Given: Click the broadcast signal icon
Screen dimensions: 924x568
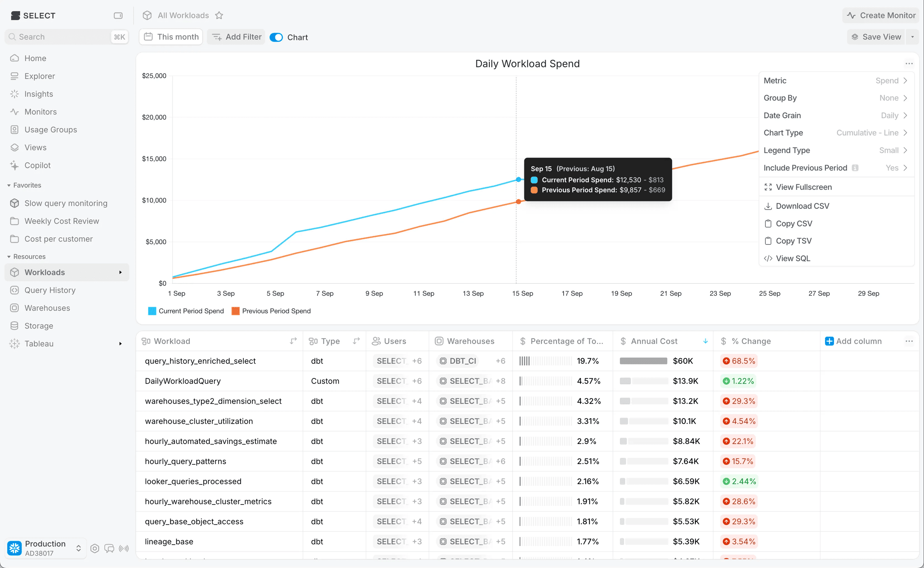Looking at the screenshot, I should click(124, 548).
